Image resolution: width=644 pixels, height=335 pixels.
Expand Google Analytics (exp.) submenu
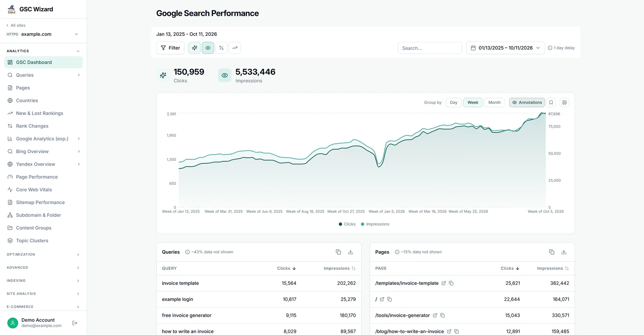coord(78,139)
